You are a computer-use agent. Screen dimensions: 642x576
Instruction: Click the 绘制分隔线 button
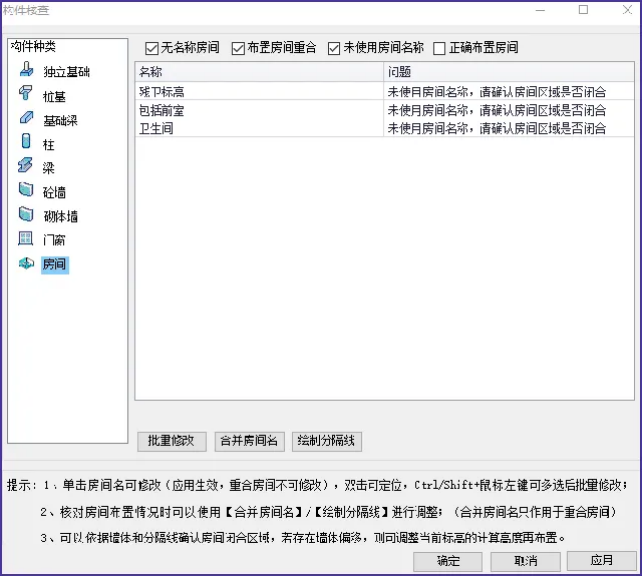328,441
